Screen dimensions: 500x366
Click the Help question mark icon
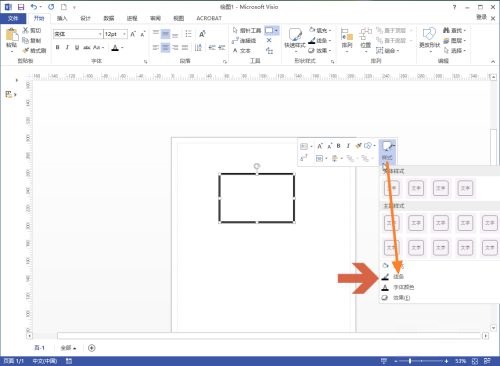click(454, 7)
